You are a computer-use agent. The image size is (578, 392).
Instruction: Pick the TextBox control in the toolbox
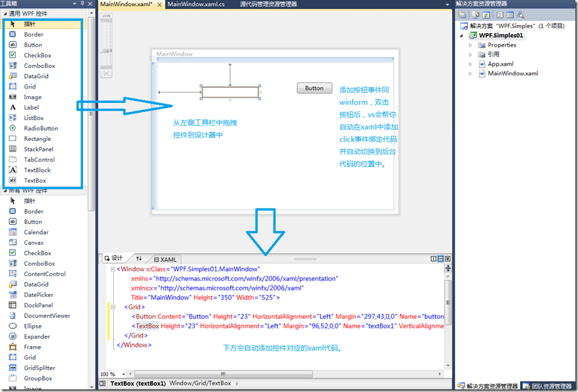pos(45,180)
